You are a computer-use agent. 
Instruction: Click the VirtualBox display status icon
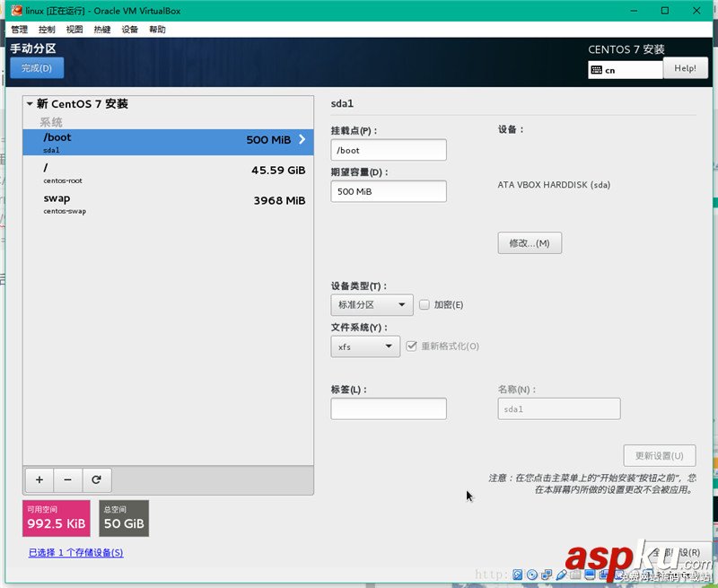click(x=591, y=575)
